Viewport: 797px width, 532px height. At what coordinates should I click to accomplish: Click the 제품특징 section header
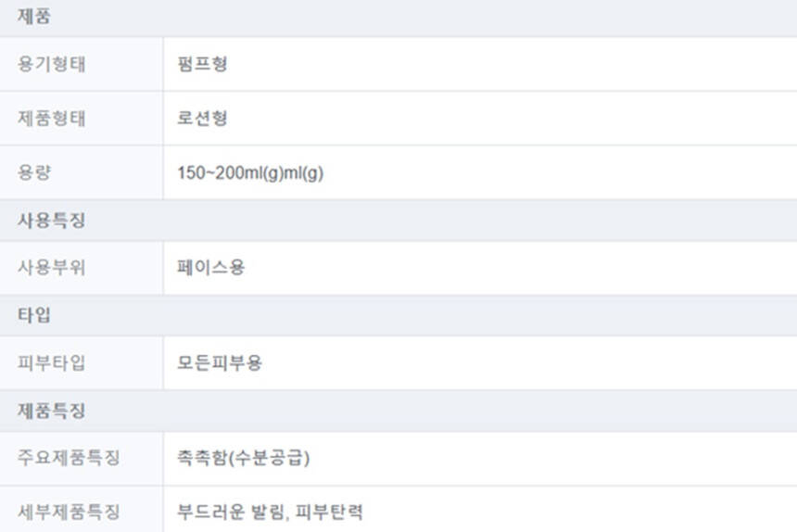pyautogui.click(x=50, y=410)
